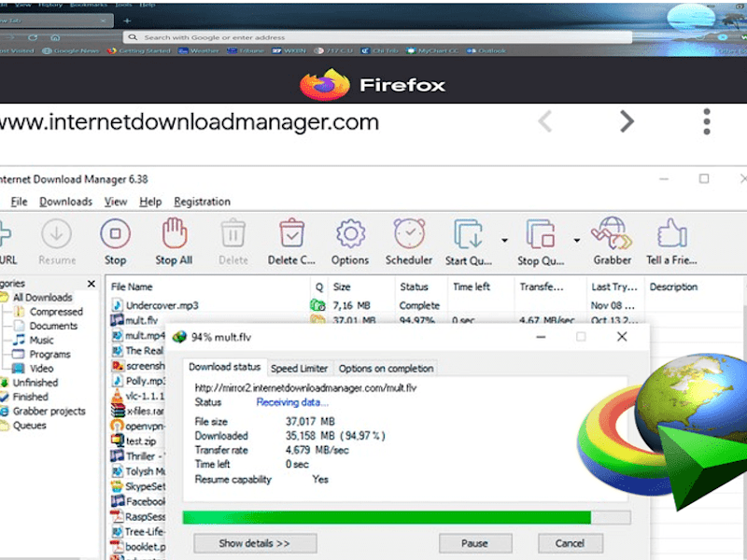Expand the Start Queue dropdown arrow
This screenshot has width=747, height=560.
coord(504,241)
